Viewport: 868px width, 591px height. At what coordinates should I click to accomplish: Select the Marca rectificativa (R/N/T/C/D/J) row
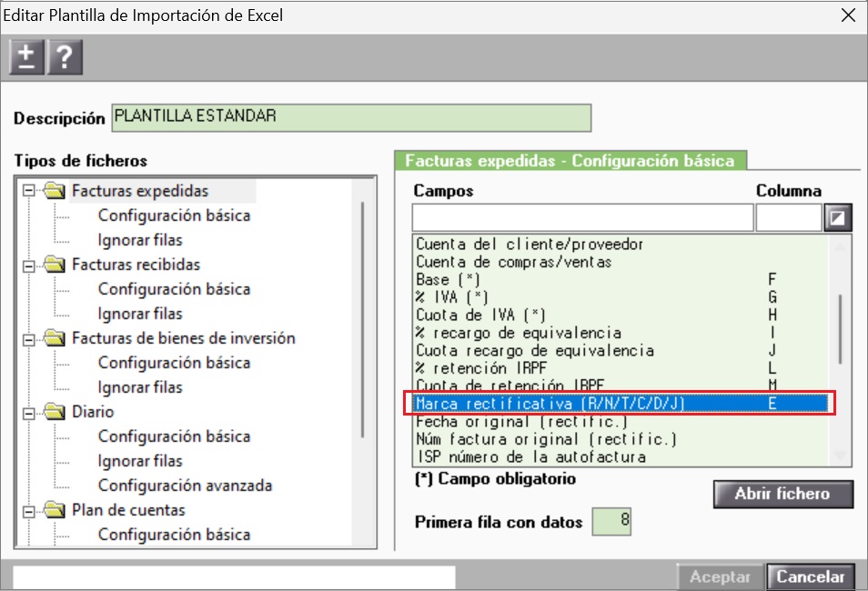click(x=620, y=404)
